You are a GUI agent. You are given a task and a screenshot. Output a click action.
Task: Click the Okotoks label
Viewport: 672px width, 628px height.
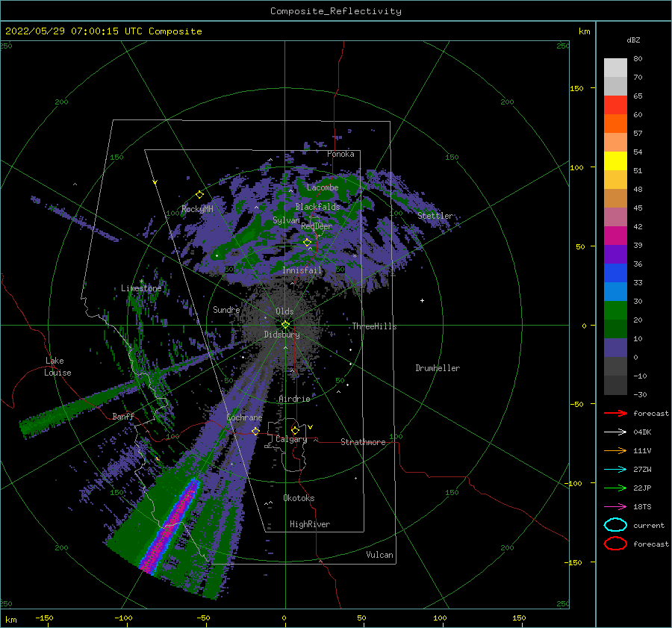[299, 498]
